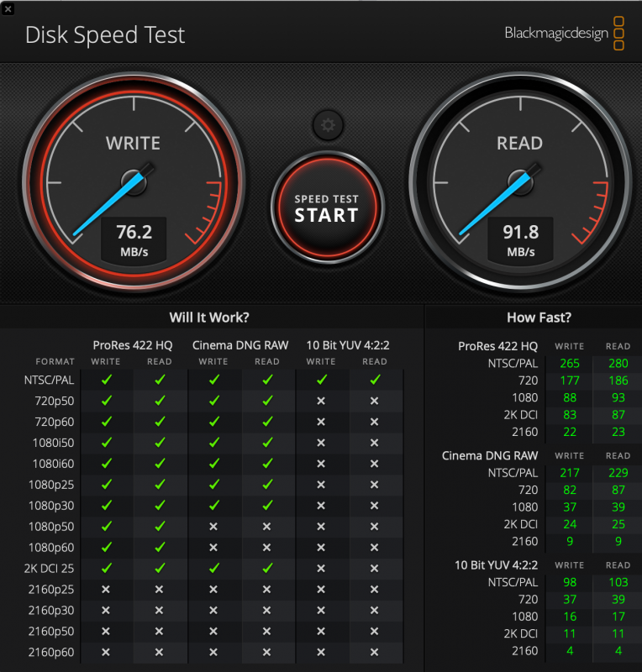The width and height of the screenshot is (642, 672).
Task: Click the NTSC/PAL format row label
Action: [49, 381]
